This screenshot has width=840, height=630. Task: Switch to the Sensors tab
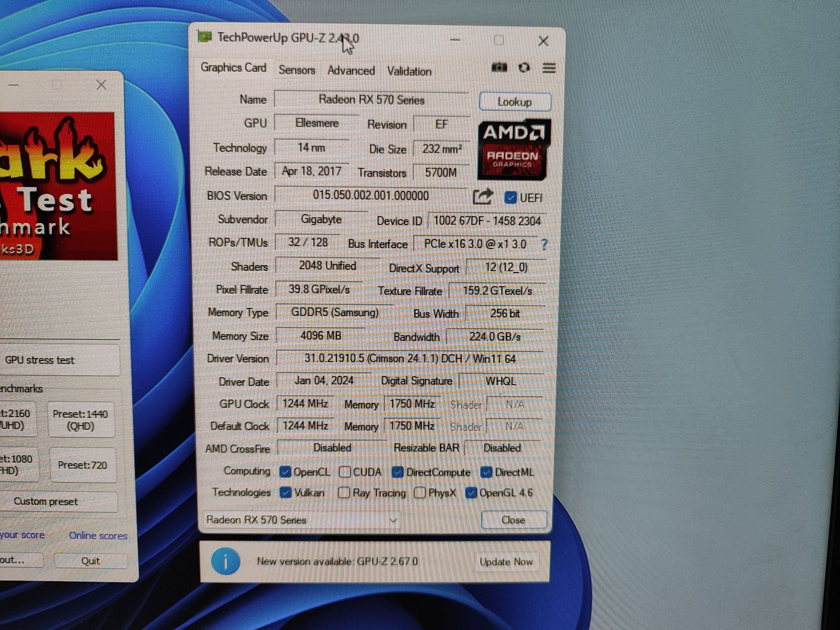[x=297, y=70]
